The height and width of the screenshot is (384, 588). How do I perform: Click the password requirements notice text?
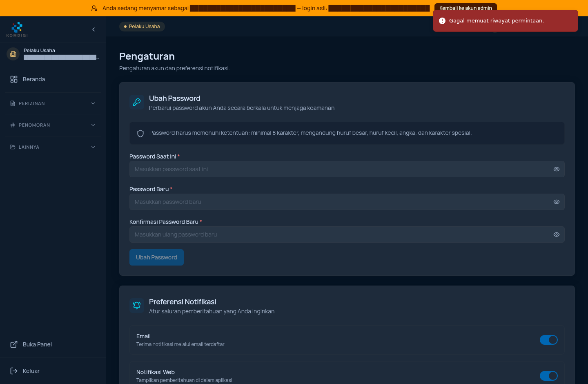click(310, 133)
